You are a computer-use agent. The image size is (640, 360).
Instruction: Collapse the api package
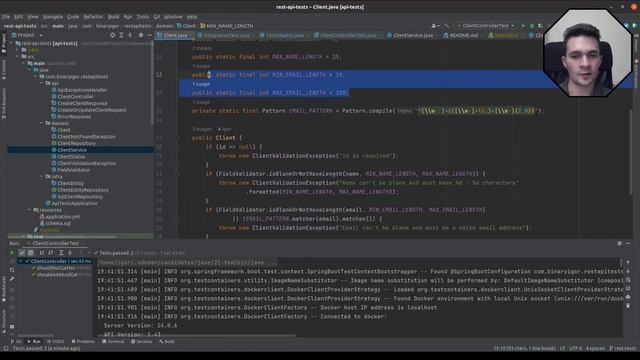point(42,83)
